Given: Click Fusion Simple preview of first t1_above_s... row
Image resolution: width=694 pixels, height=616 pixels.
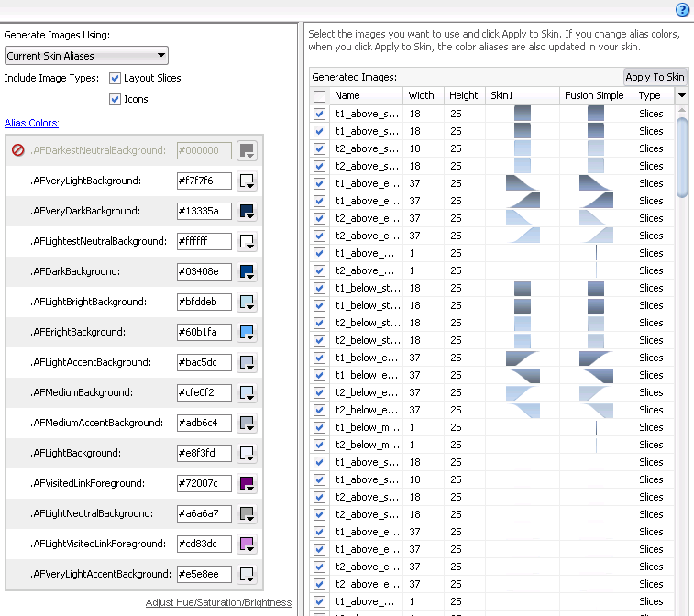Looking at the screenshot, I should 596,114.
